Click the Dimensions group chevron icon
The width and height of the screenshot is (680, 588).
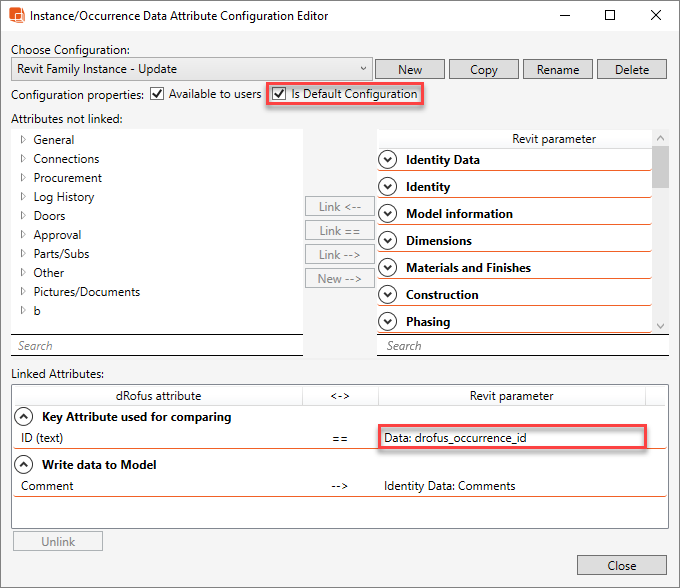[388, 241]
